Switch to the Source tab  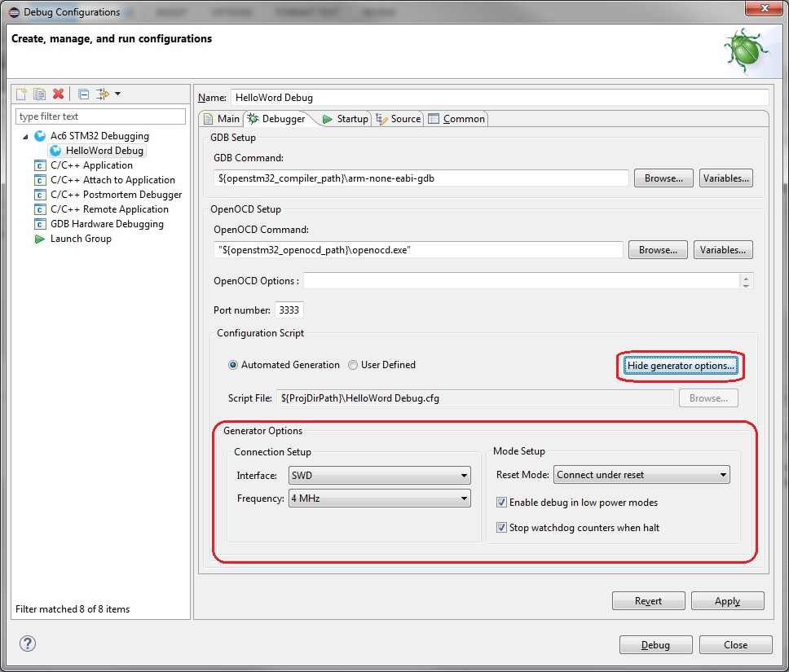[398, 119]
